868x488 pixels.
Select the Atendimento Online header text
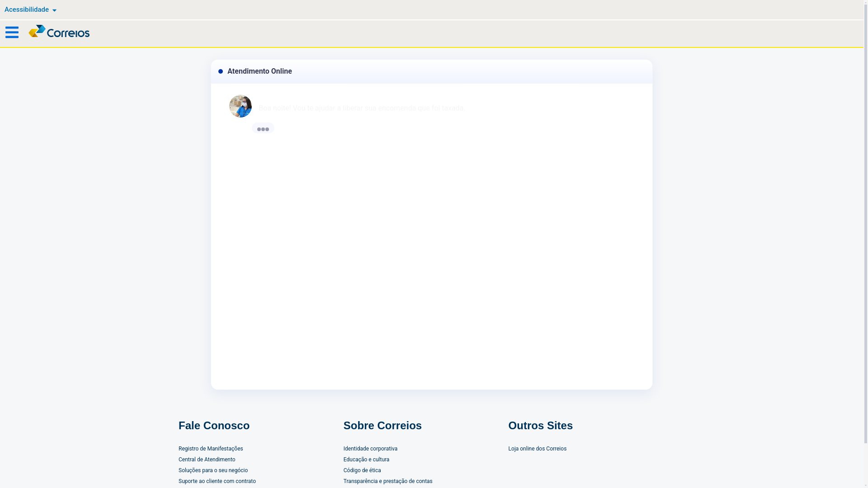click(x=259, y=71)
